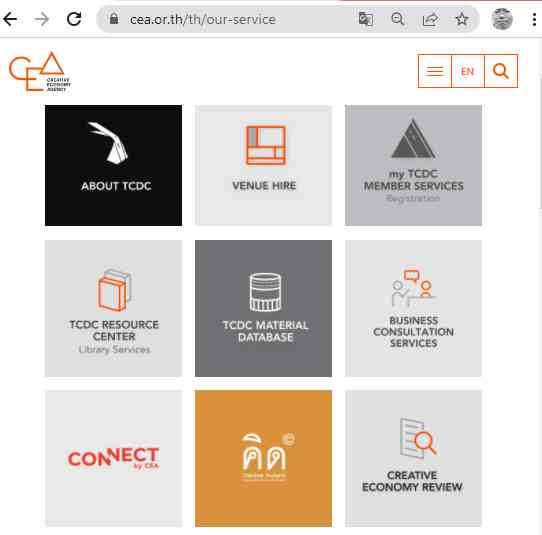Go back with the browser back arrow
This screenshot has height=535, width=542.
tap(10, 19)
